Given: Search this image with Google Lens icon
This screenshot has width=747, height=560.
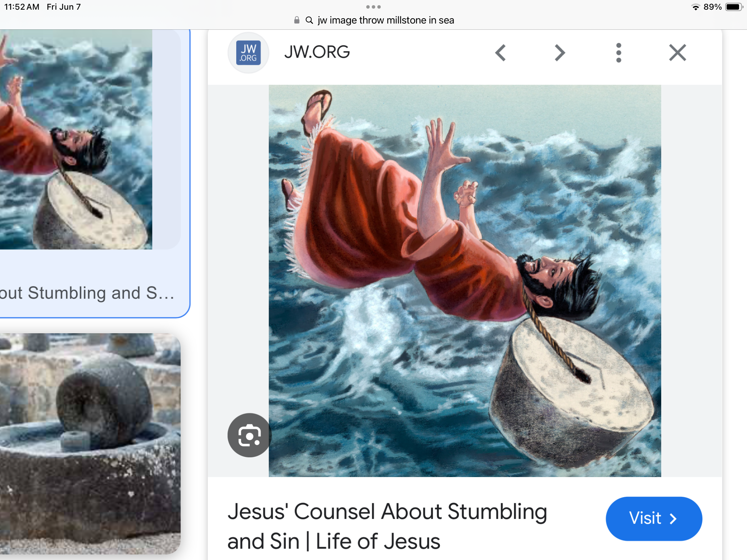Looking at the screenshot, I should point(249,435).
